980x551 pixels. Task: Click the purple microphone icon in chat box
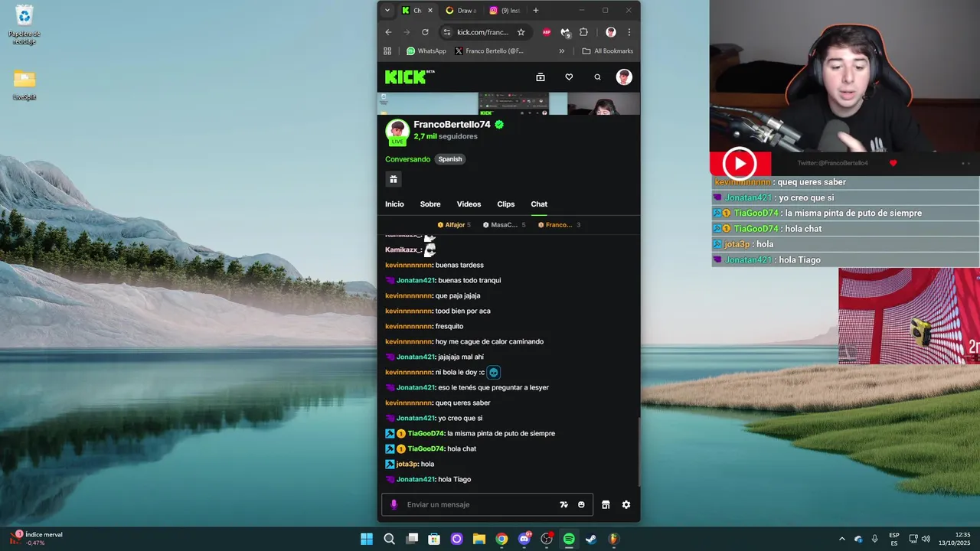point(394,504)
